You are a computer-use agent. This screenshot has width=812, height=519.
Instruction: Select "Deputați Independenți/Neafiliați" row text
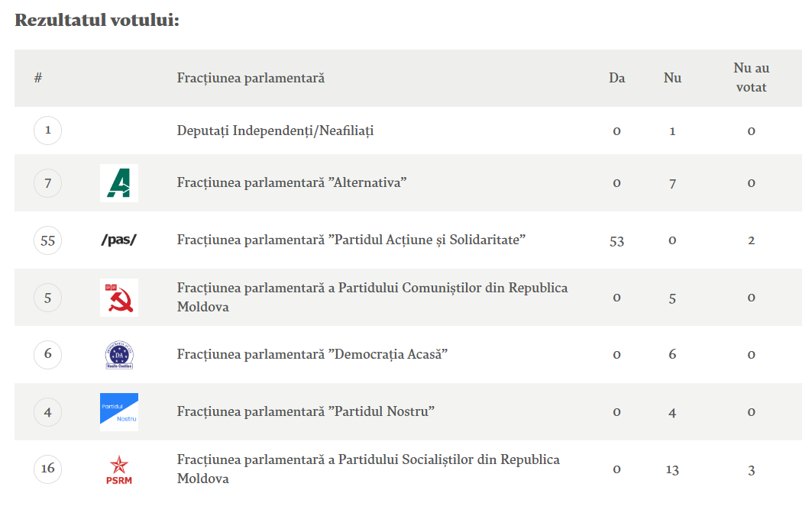click(x=275, y=131)
